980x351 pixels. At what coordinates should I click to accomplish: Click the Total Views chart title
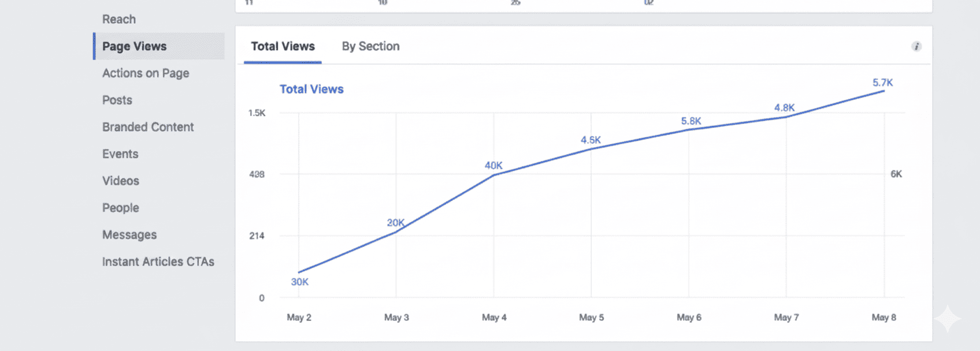pyautogui.click(x=311, y=89)
